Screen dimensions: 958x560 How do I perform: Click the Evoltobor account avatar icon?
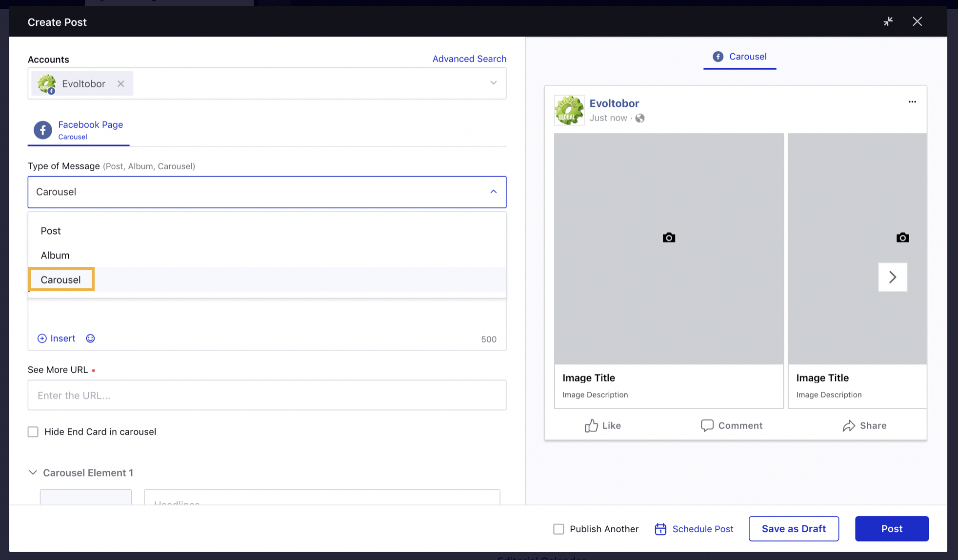pos(47,84)
